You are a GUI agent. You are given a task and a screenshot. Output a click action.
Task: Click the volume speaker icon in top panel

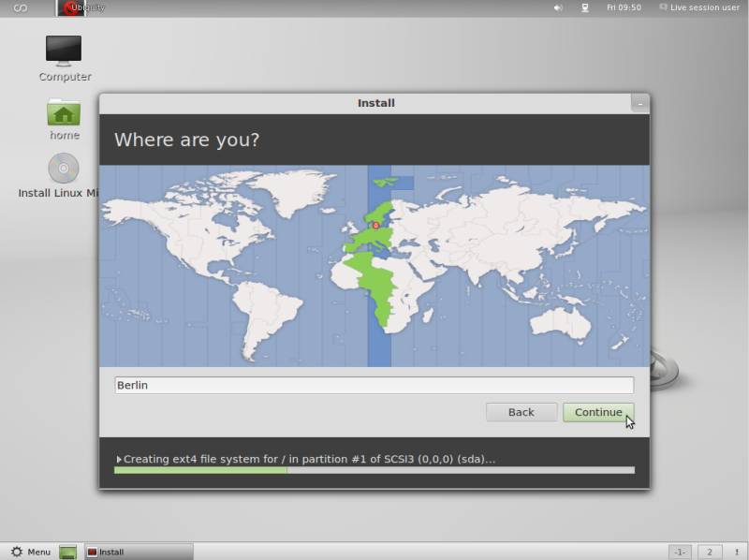[558, 7]
